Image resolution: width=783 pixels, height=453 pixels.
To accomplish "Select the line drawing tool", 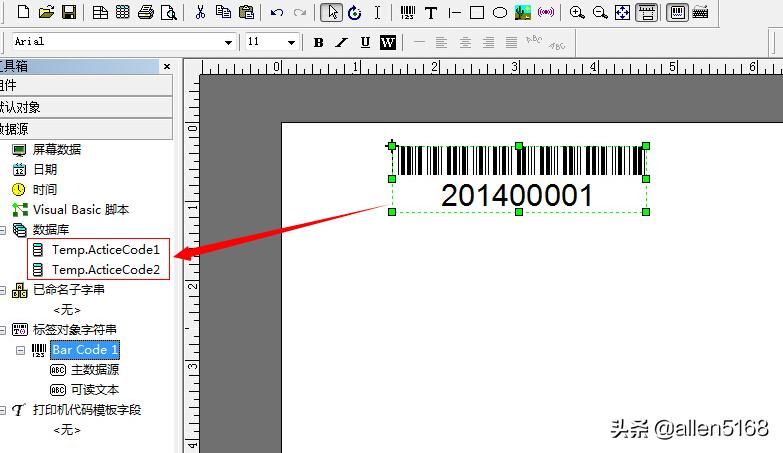I will (454, 13).
